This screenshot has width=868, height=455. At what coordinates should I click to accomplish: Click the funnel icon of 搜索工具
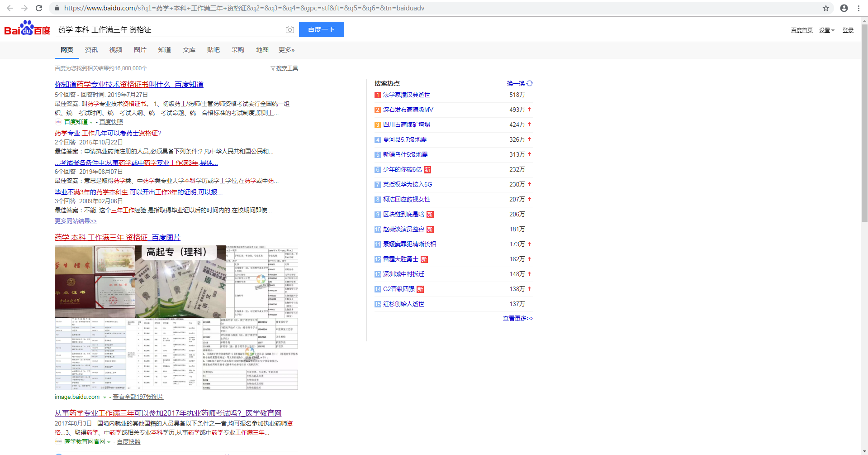point(273,68)
